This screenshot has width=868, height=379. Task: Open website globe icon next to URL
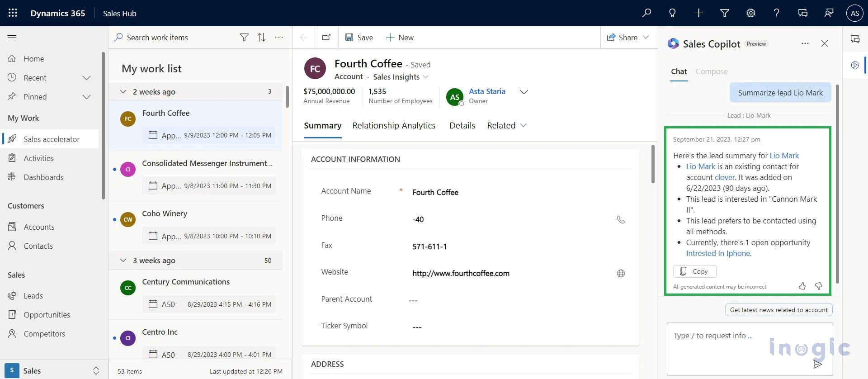click(621, 273)
